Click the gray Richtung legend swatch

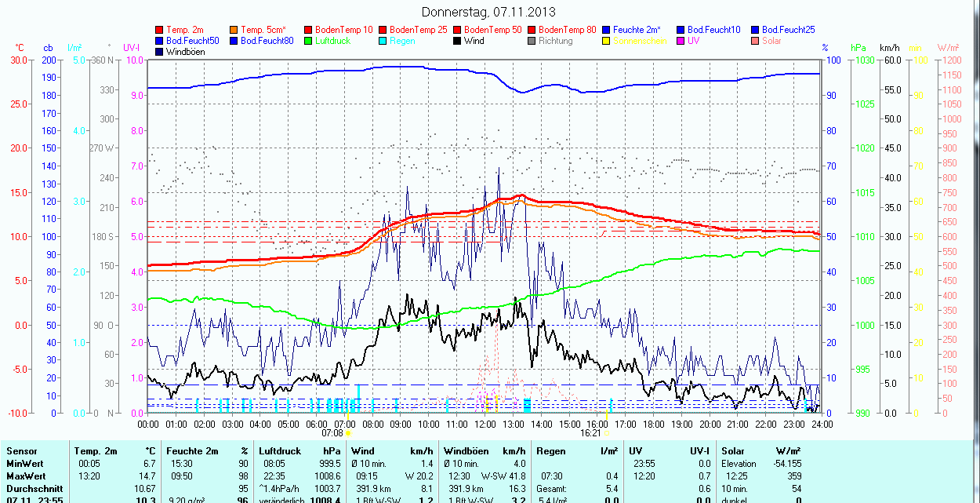pos(532,41)
